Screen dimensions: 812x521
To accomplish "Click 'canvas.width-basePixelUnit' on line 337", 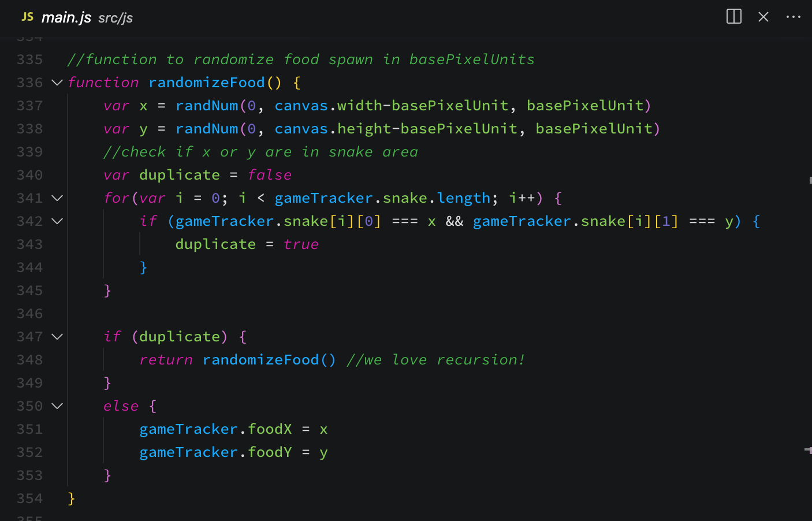I will 391,106.
